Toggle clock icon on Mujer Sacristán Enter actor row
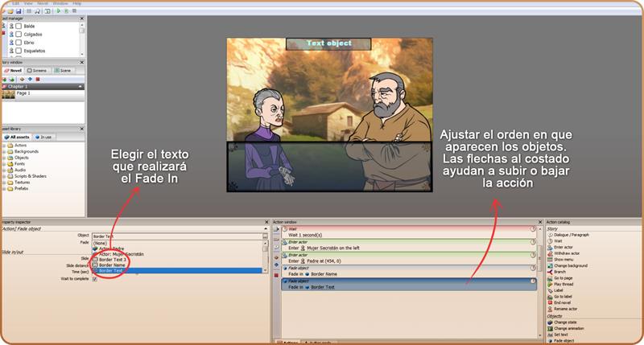This screenshot has width=644, height=345. pos(533,242)
